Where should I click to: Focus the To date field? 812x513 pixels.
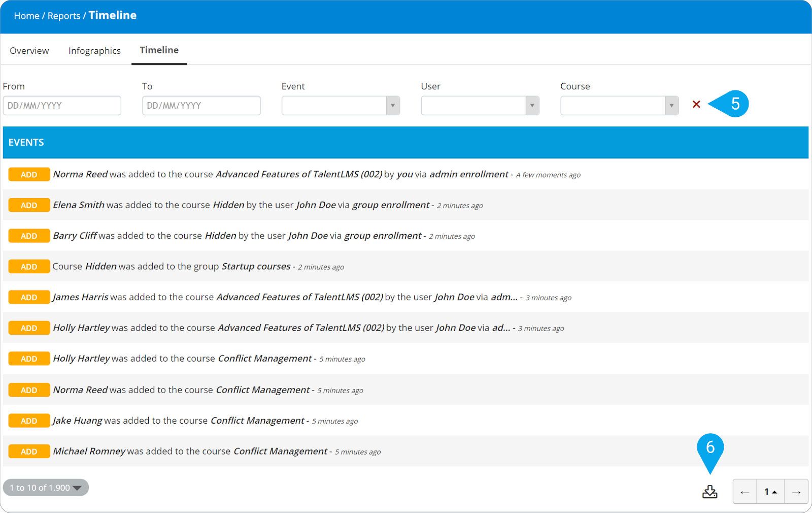pyautogui.click(x=201, y=106)
